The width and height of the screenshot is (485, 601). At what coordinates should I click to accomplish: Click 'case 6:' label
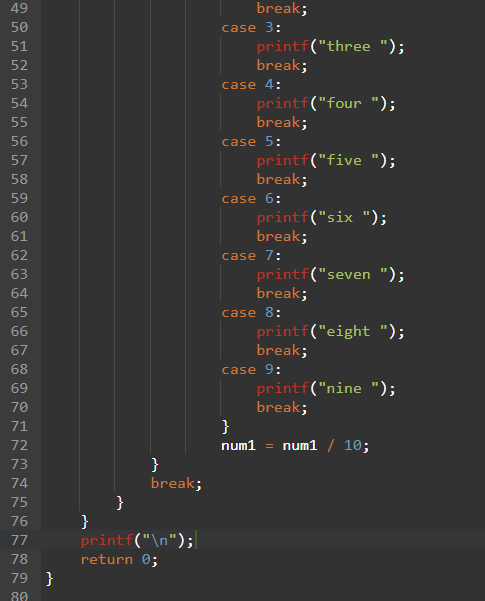[251, 199]
